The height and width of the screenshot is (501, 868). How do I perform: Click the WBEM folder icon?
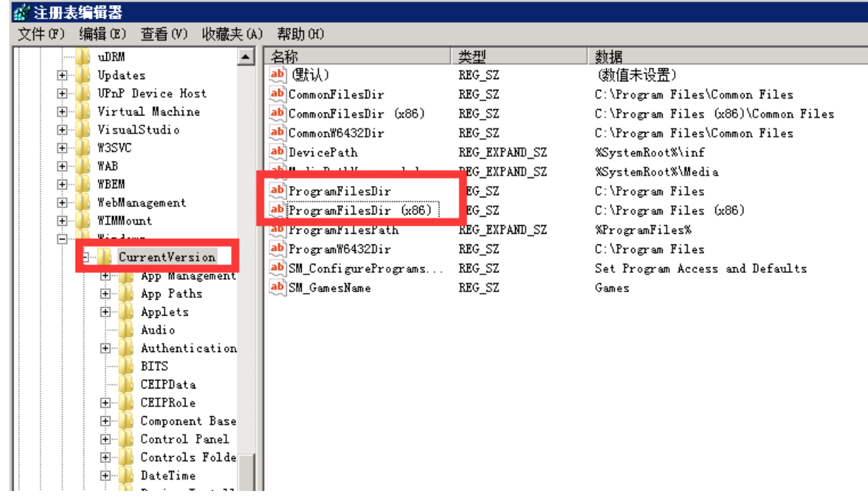pyautogui.click(x=83, y=184)
